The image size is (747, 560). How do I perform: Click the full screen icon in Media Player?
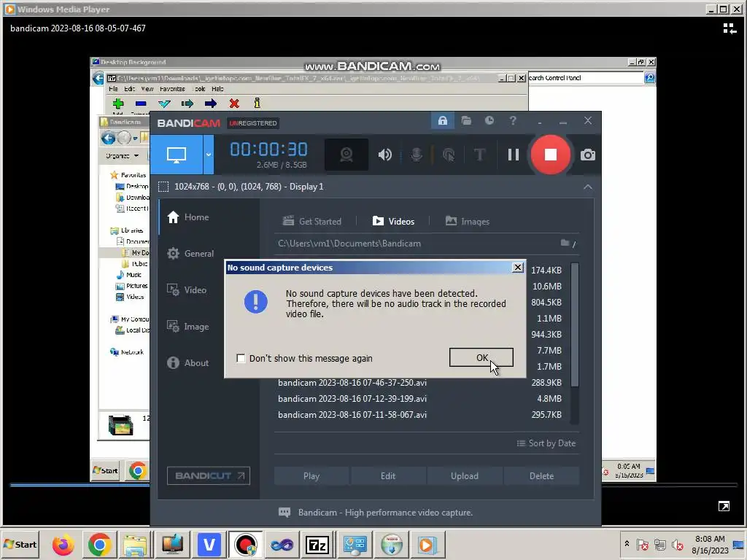(x=724, y=506)
